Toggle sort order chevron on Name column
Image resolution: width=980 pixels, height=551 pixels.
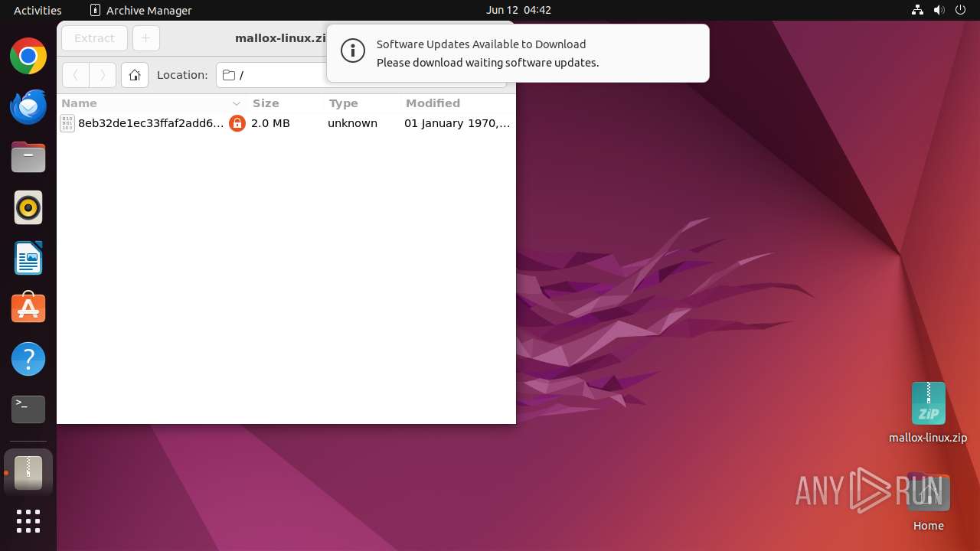pos(237,103)
